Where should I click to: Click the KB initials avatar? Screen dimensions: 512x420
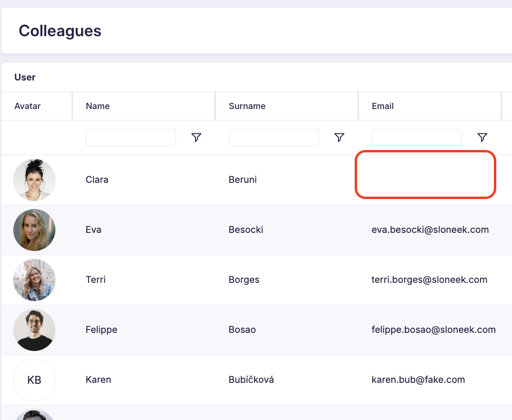34,380
